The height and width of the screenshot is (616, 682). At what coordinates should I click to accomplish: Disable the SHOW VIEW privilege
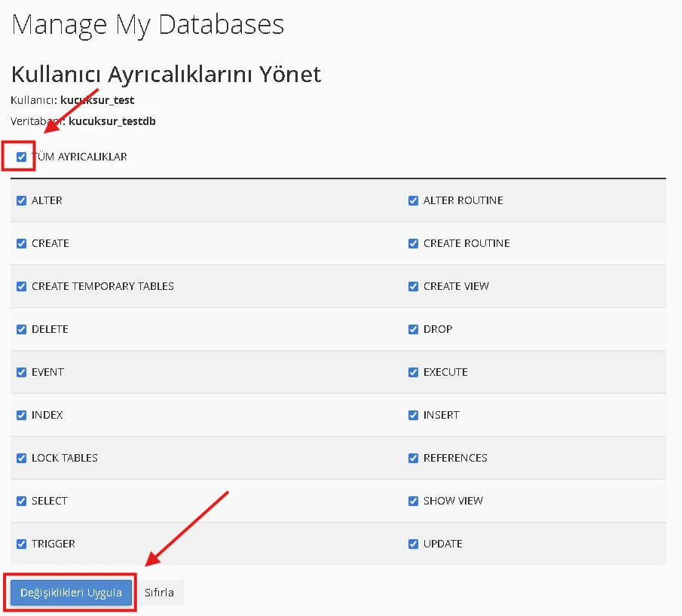[x=413, y=500]
